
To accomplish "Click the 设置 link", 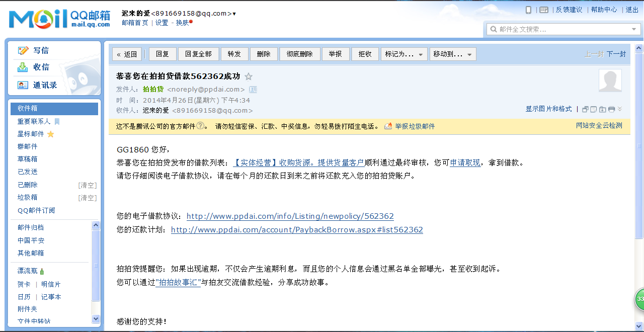I will point(162,23).
